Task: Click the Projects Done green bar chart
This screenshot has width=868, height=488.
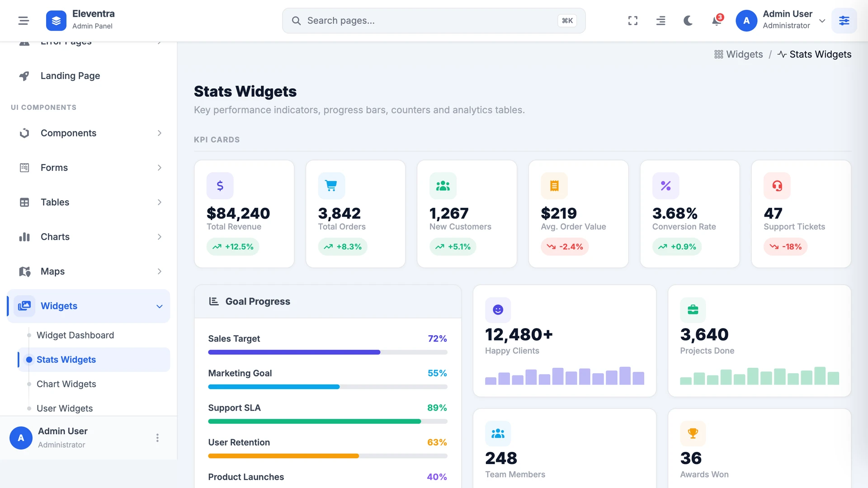Action: (759, 375)
